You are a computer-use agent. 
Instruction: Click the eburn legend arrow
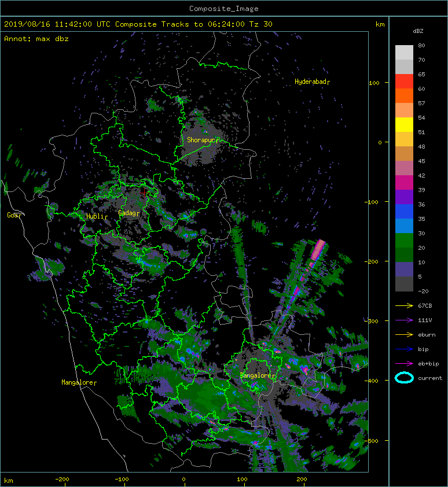[404, 334]
